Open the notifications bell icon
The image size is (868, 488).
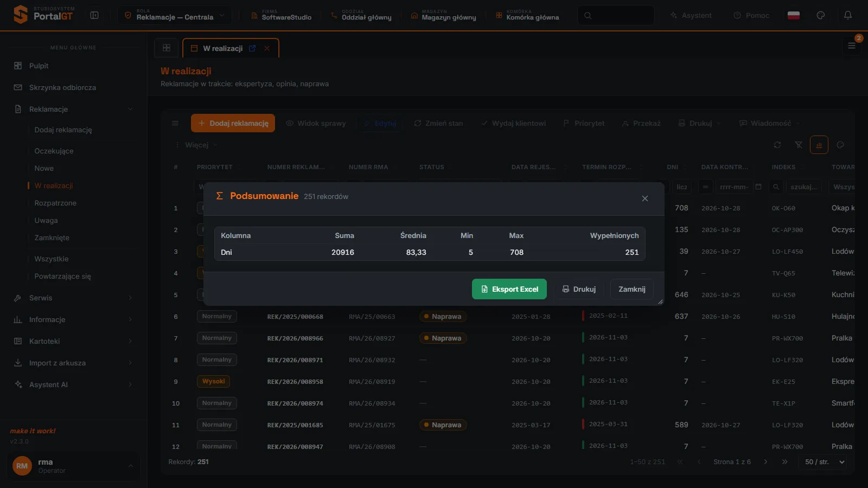pos(848,15)
